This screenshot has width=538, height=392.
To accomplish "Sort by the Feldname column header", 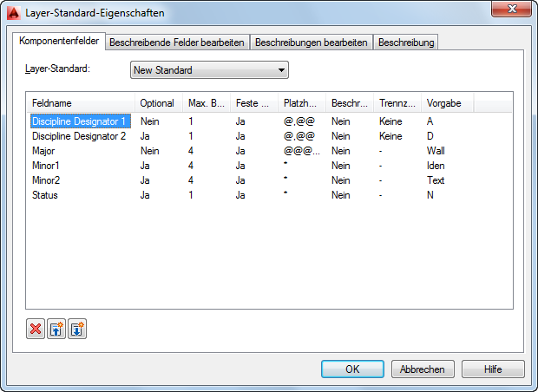I will pos(81,103).
